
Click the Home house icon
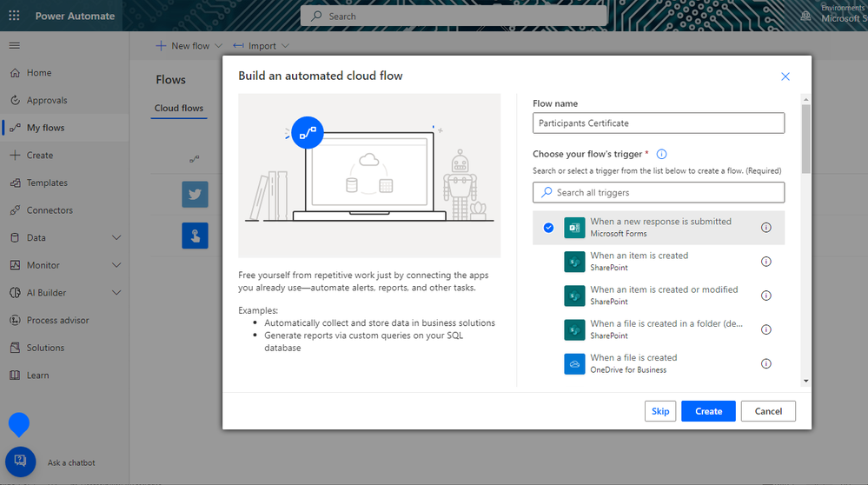click(x=15, y=72)
